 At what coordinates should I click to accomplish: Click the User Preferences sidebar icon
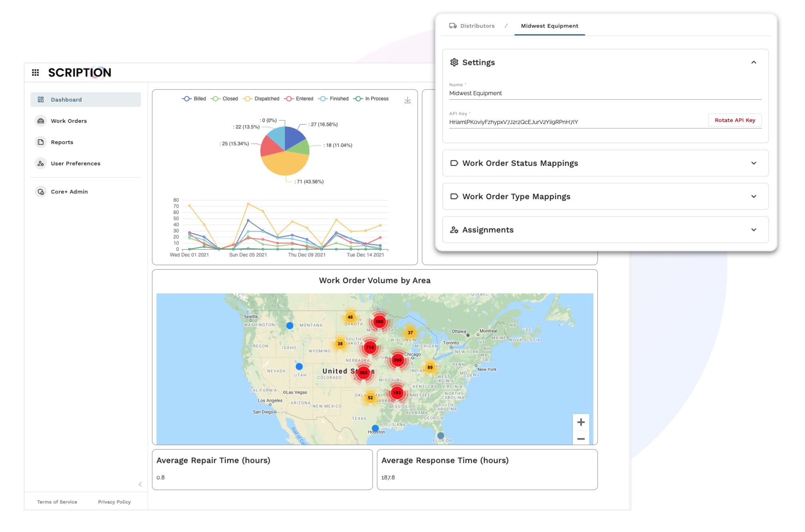pyautogui.click(x=41, y=163)
